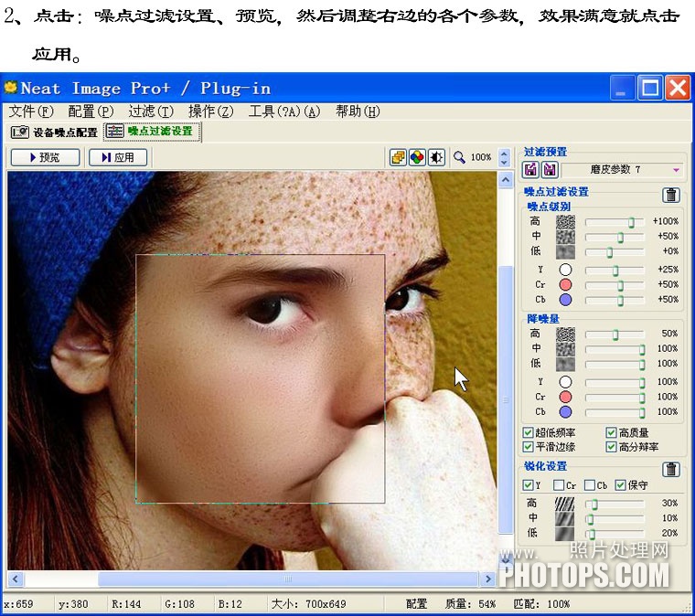The width and height of the screenshot is (695, 616).
Task: Toggle the 平滑边缘 checkbox
Action: click(528, 447)
